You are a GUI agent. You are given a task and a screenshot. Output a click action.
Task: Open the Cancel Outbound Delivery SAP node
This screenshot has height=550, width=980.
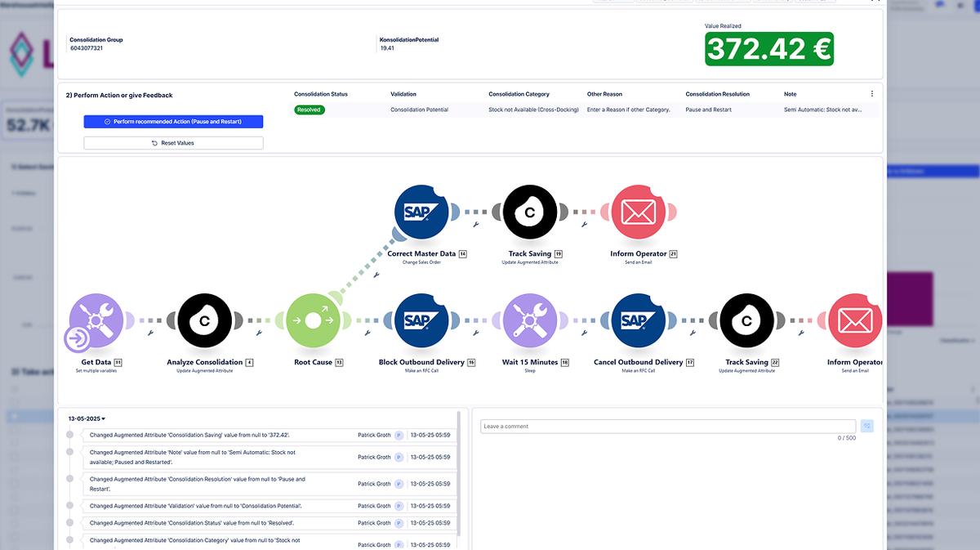pos(638,321)
